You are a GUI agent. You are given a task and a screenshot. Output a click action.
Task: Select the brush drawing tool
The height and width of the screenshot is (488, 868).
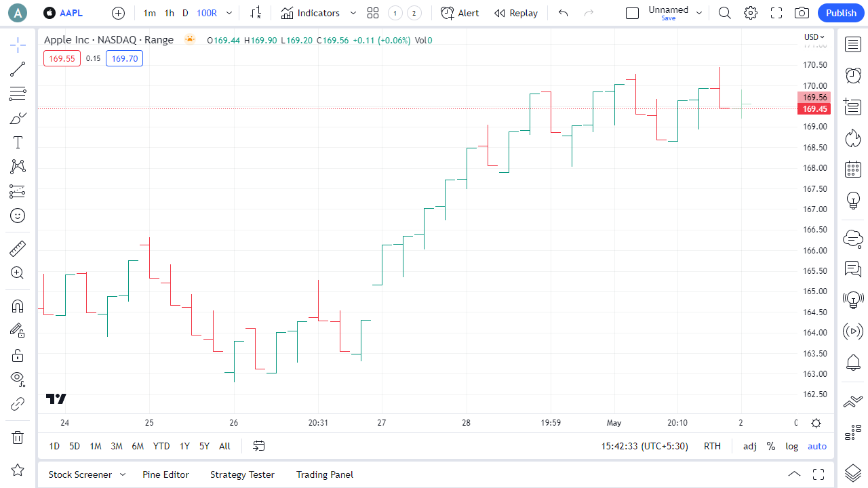pyautogui.click(x=18, y=119)
